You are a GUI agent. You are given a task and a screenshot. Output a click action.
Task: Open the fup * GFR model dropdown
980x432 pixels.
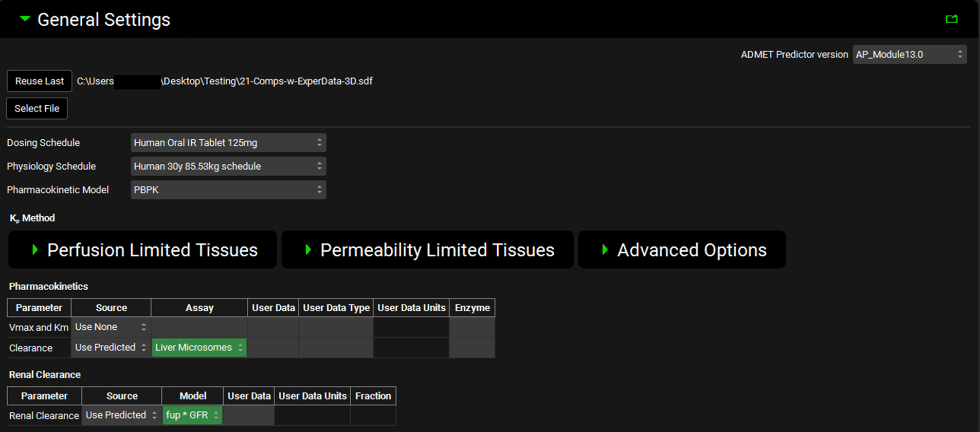pos(192,415)
